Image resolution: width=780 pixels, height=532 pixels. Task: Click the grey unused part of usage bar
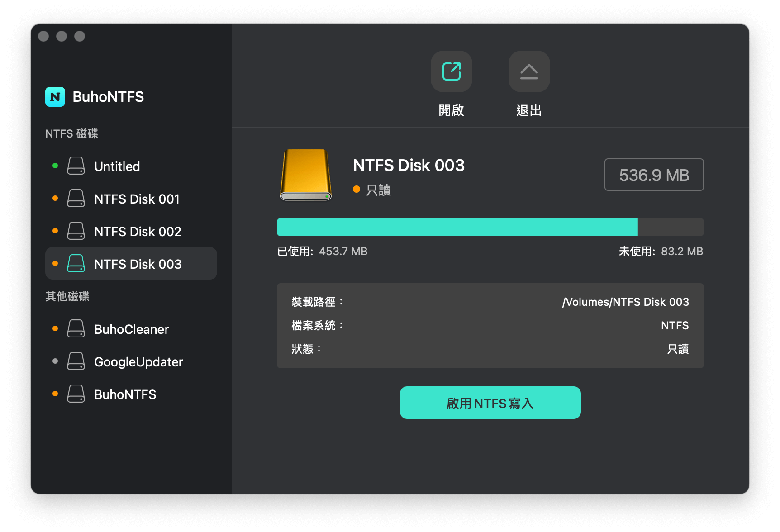671,227
